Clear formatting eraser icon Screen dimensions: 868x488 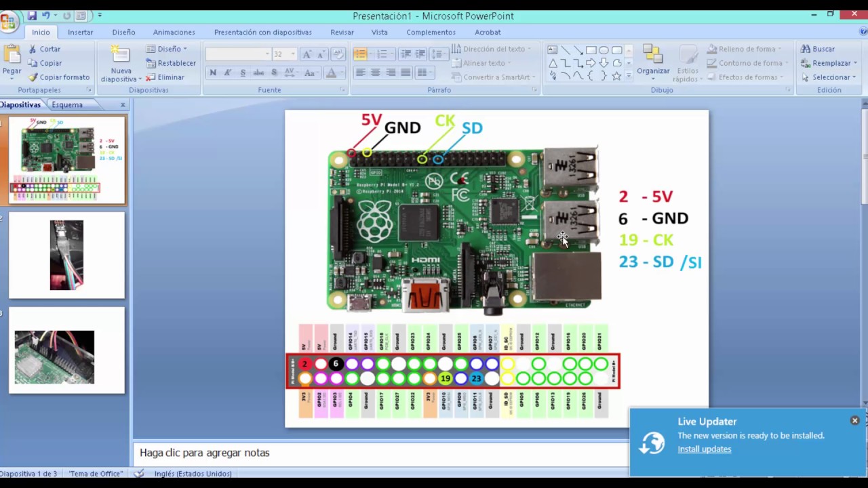[x=338, y=54]
